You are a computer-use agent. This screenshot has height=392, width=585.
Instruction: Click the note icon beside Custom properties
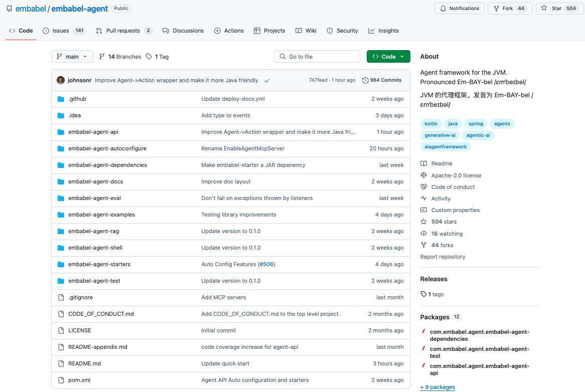423,210
